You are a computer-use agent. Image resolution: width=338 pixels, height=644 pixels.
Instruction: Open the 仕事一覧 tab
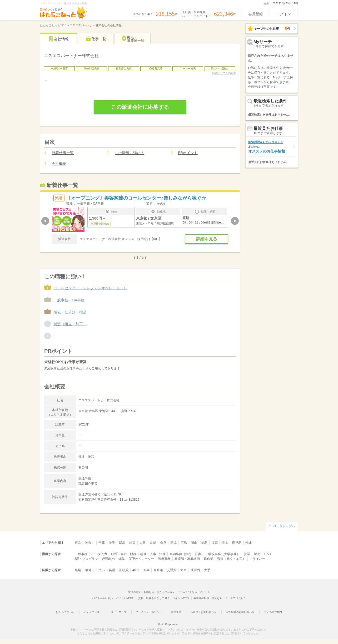(x=96, y=39)
